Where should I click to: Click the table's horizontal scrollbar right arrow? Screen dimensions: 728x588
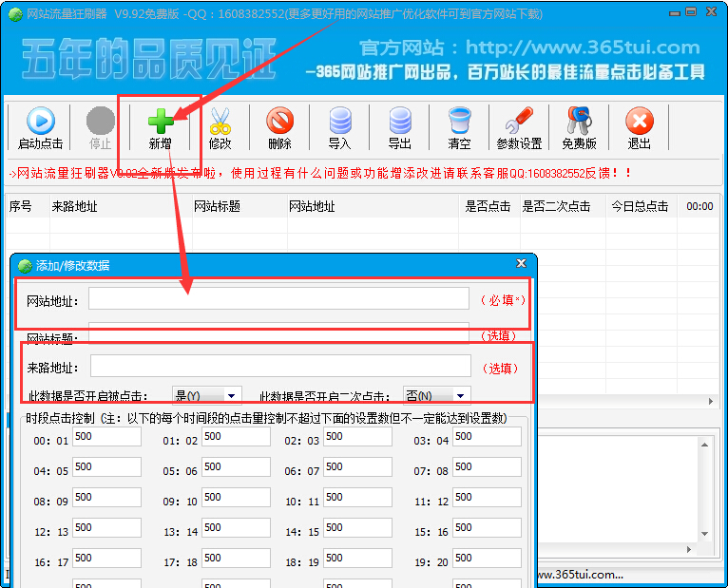[711, 402]
